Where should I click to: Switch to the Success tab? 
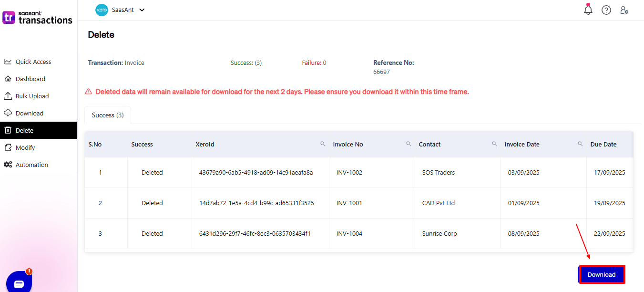(x=107, y=115)
